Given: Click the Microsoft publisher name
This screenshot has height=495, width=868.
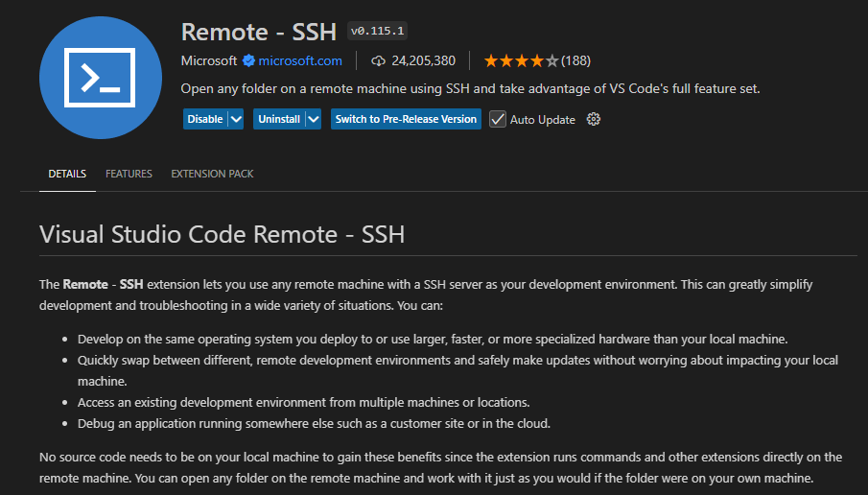Looking at the screenshot, I should point(209,60).
